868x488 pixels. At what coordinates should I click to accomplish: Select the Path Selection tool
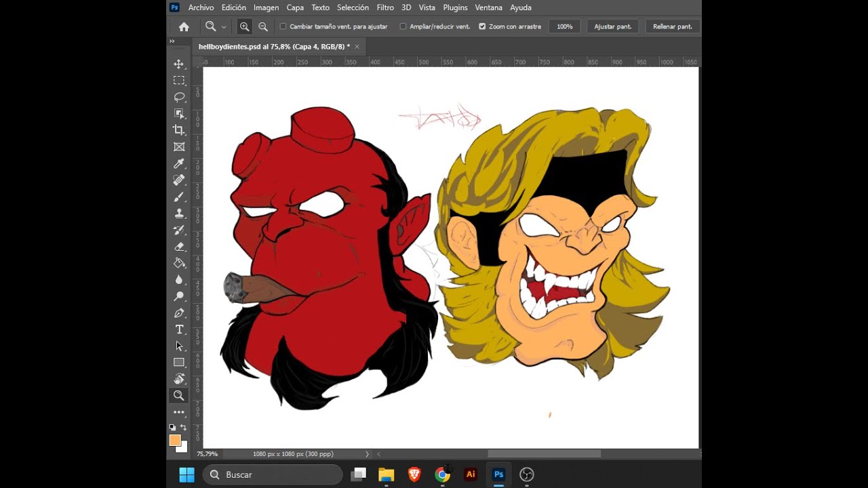click(x=179, y=346)
